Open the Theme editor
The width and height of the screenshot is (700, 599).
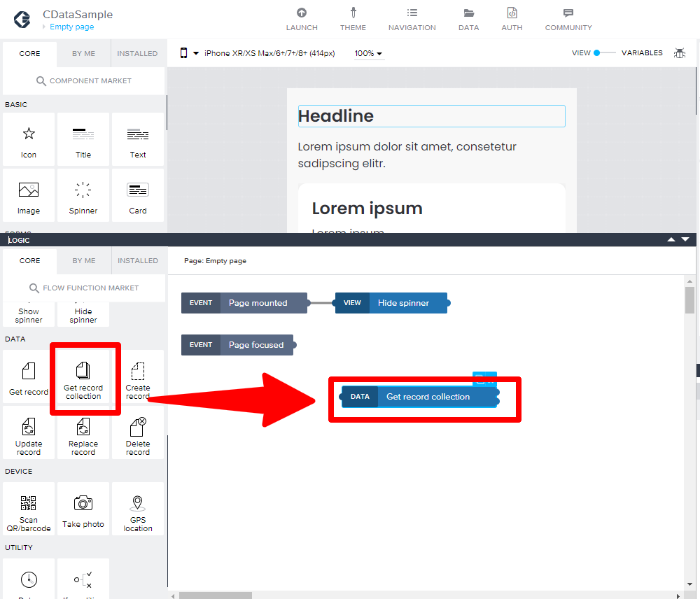pos(353,20)
